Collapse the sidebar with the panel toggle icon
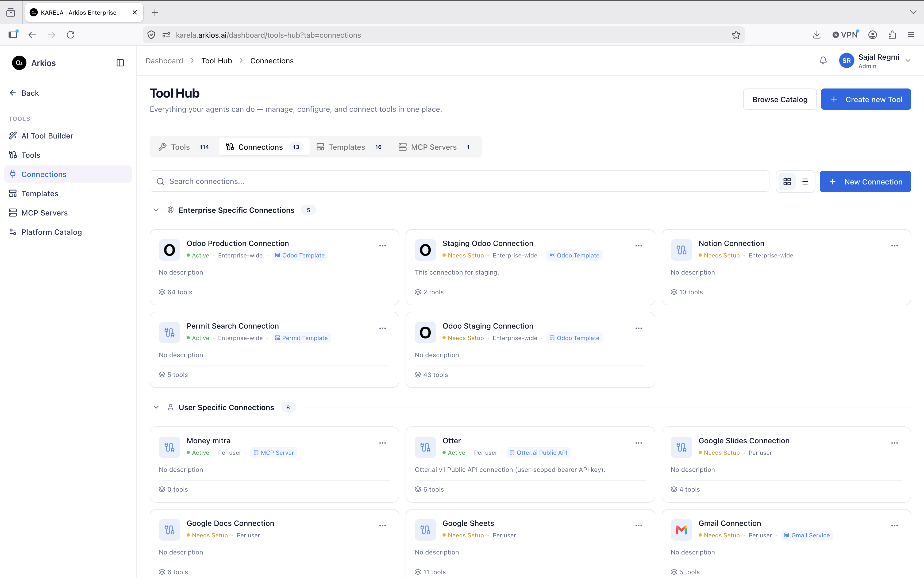 [120, 63]
